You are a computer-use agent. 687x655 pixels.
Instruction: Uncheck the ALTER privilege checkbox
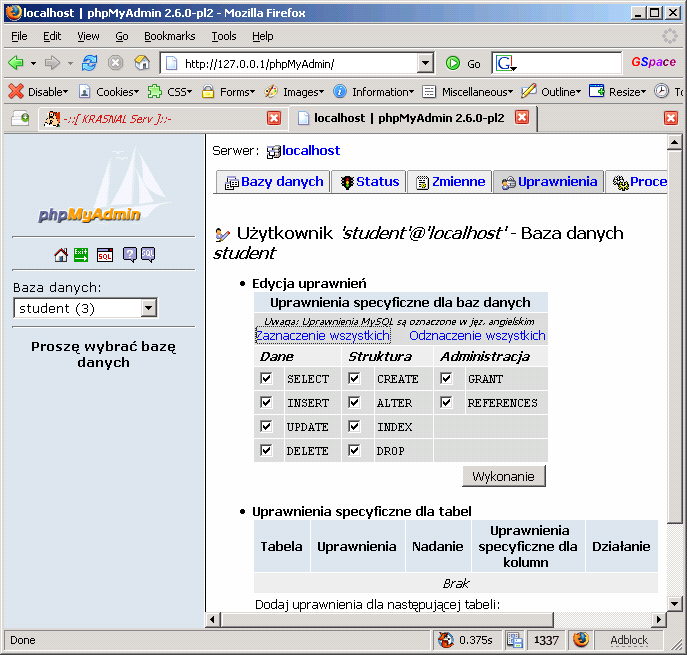click(x=354, y=402)
